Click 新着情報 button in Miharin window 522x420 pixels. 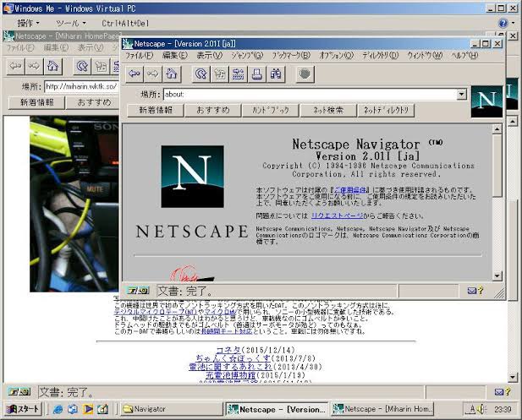(x=37, y=102)
